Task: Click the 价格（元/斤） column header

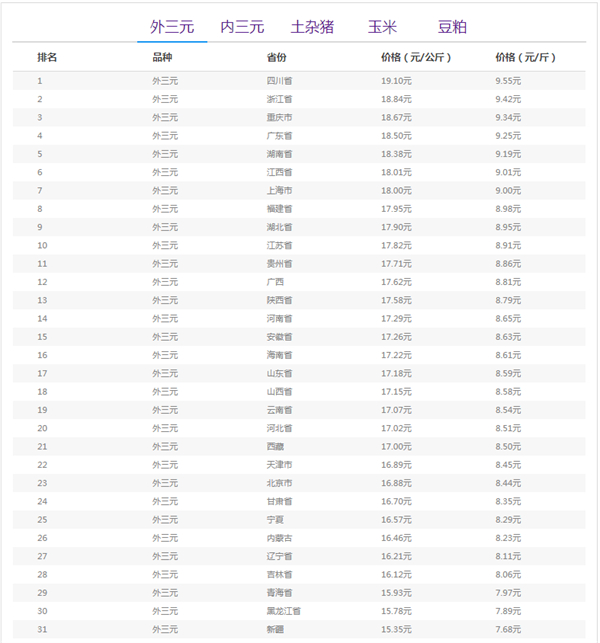Action: point(525,57)
